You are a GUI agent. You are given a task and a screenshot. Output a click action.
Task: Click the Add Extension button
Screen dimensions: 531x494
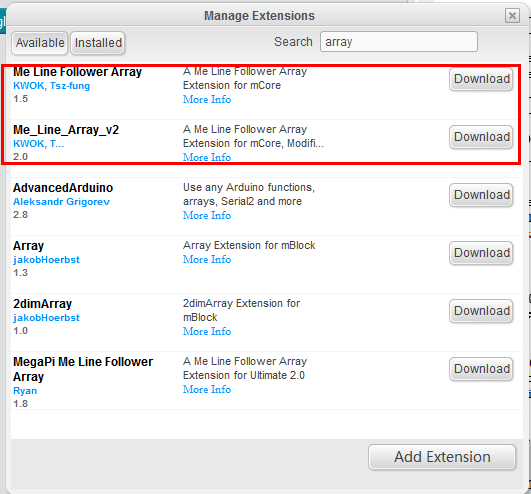pos(442,457)
